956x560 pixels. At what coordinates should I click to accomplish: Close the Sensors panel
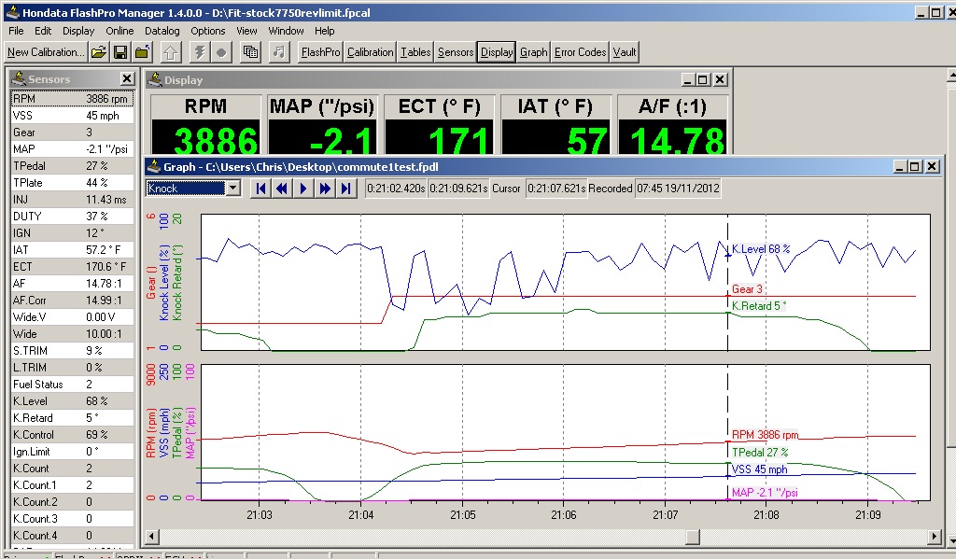click(x=127, y=78)
